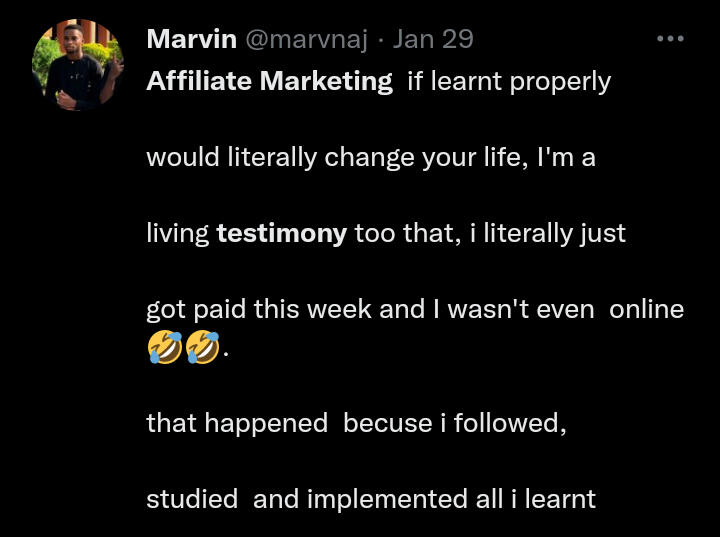The image size is (720, 537).
Task: Click the word "followed," in the tweet
Action: click(510, 423)
